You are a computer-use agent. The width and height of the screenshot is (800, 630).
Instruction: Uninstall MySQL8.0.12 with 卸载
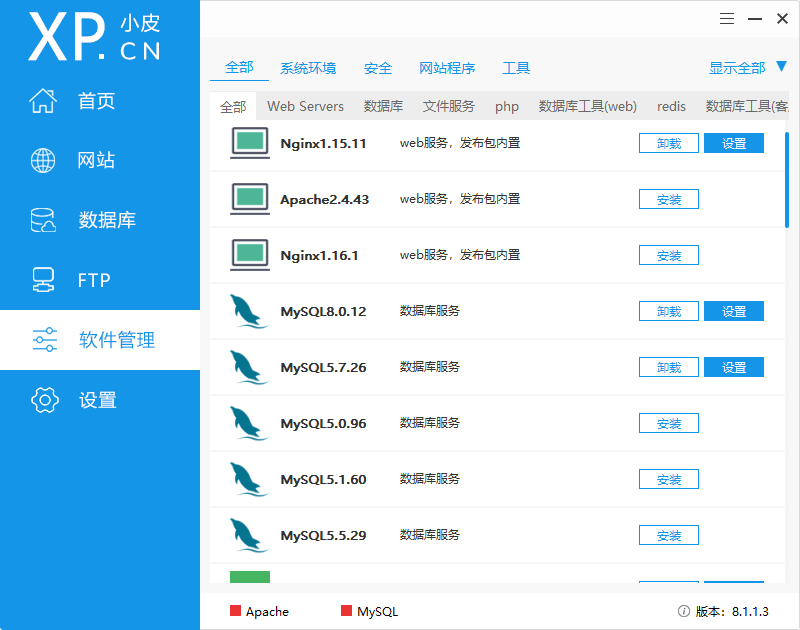[669, 311]
